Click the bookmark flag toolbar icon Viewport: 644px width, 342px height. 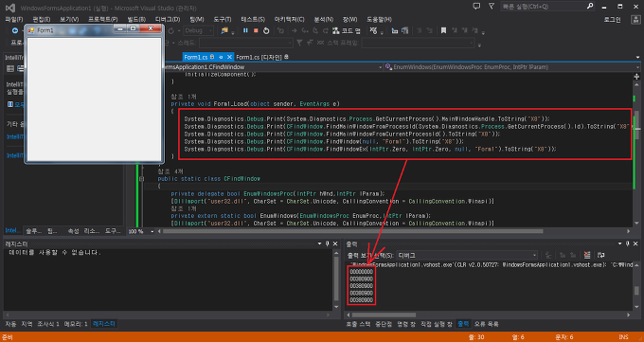pyautogui.click(x=443, y=30)
